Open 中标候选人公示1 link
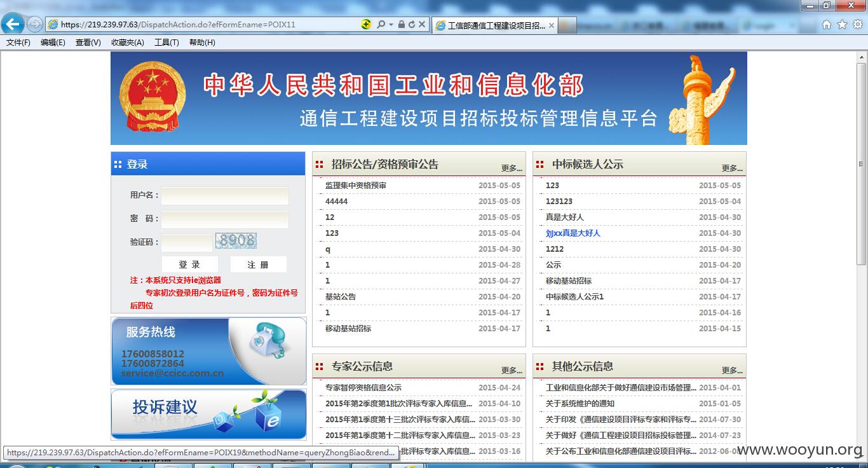 pos(575,297)
